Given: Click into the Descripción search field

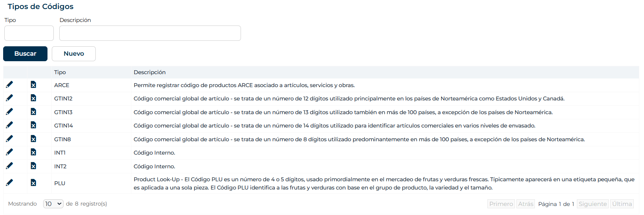Looking at the screenshot, I should click(150, 33).
